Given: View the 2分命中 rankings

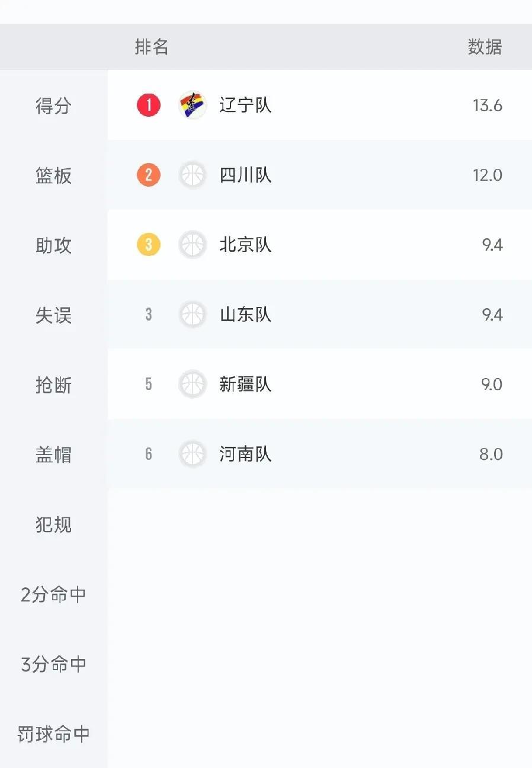Looking at the screenshot, I should (54, 595).
